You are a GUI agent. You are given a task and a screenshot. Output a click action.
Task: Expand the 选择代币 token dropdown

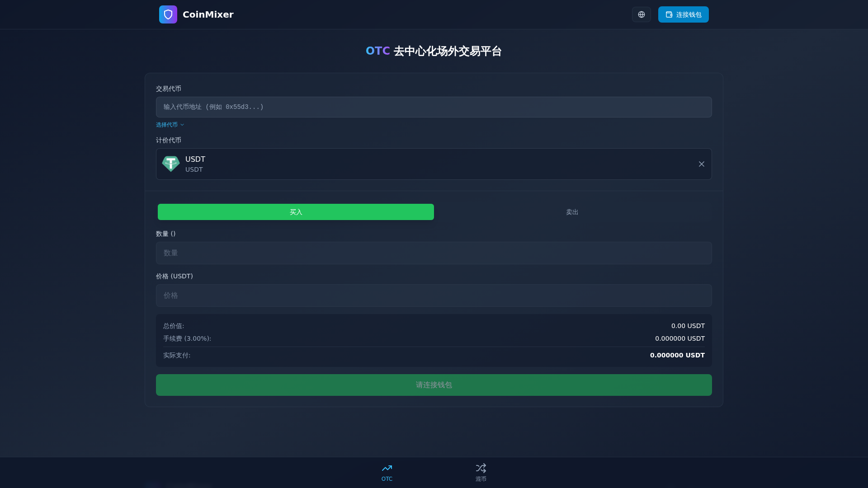170,125
